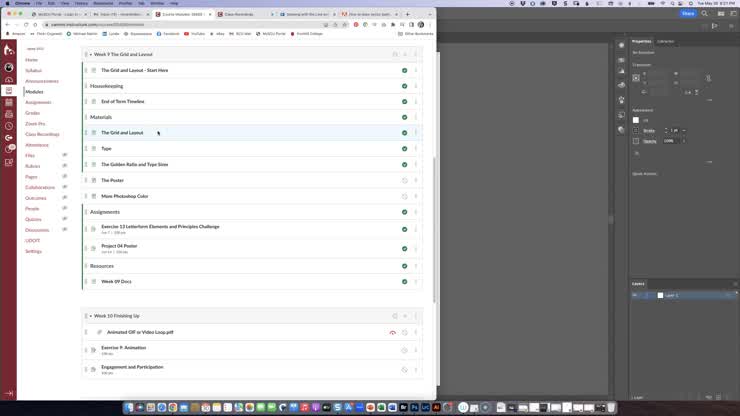Open Courses icon in Canvas global navigation
Screen dimensions: 740x416
coord(8,91)
